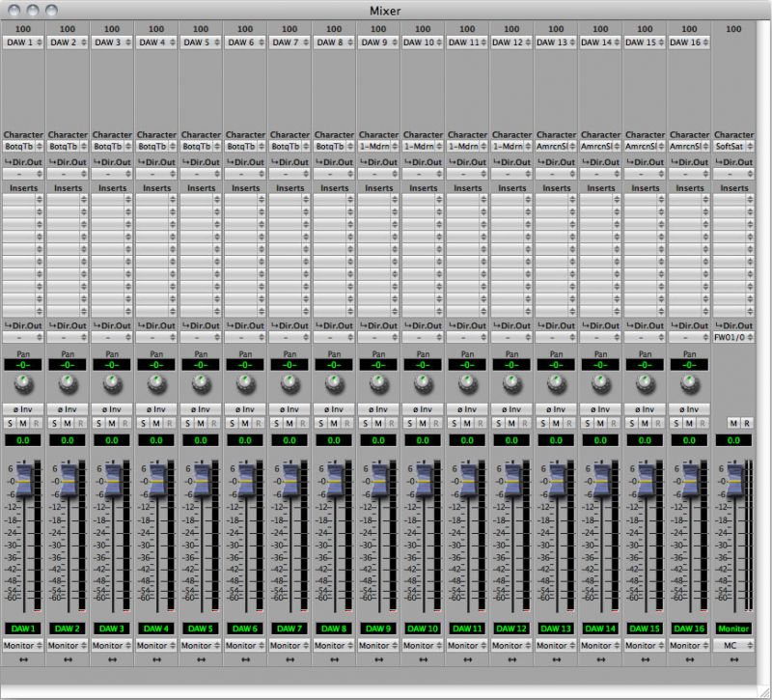
Task: Click the pan knob on channel DAW 16
Action: click(x=689, y=384)
